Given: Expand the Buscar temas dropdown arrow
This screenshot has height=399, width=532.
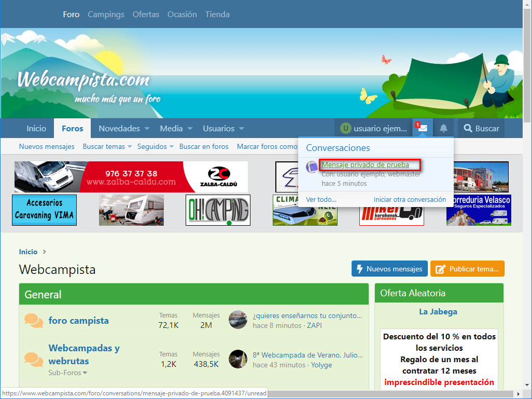Looking at the screenshot, I should [130, 147].
